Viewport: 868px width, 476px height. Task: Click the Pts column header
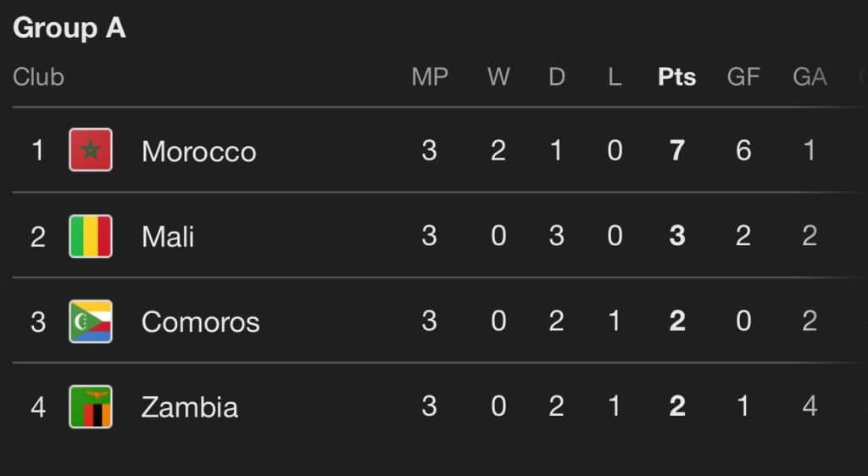676,77
